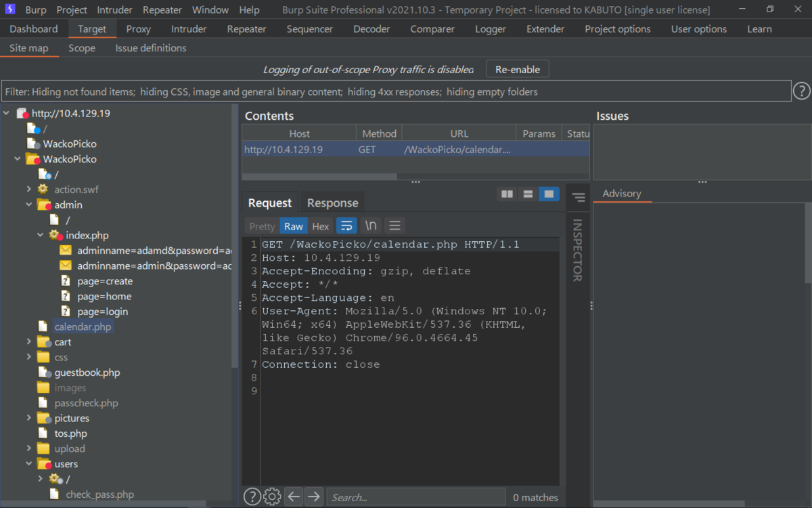This screenshot has height=508, width=812.
Task: Click envelope icon for adminname=adamd request
Action: pos(66,251)
